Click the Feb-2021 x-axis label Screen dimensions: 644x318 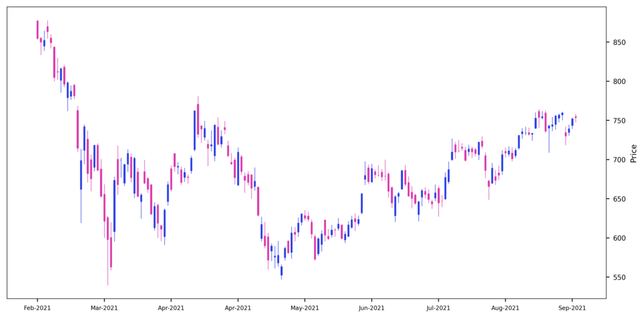pos(37,308)
